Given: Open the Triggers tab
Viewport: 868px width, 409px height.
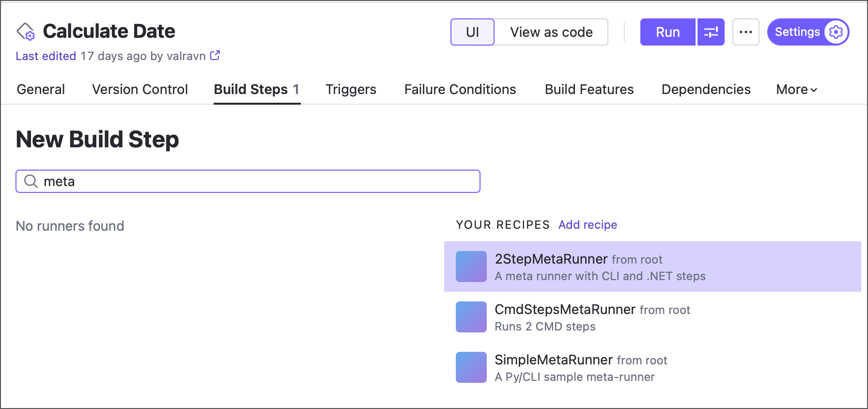Looking at the screenshot, I should click(351, 89).
